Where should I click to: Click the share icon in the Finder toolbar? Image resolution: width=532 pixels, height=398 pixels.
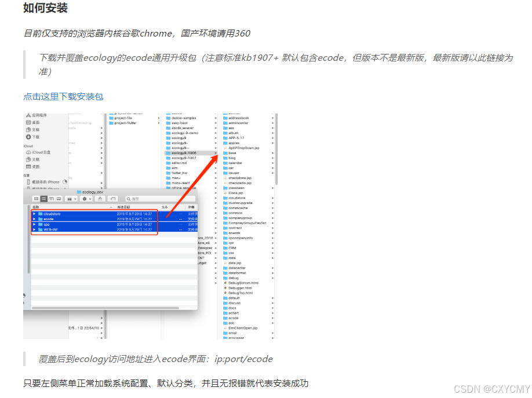[x=100, y=199]
